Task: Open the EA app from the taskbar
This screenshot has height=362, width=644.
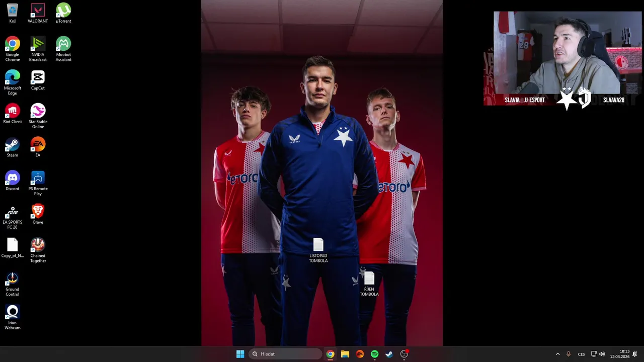Action: (x=360, y=354)
